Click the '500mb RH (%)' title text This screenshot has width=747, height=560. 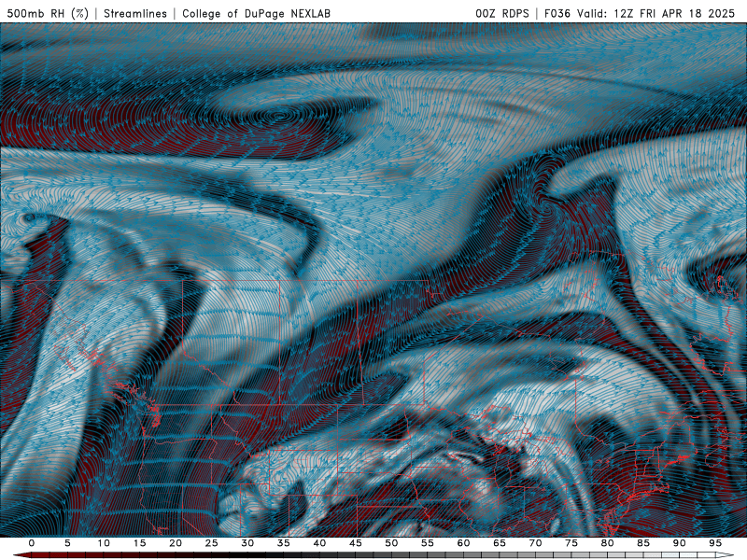pos(48,13)
